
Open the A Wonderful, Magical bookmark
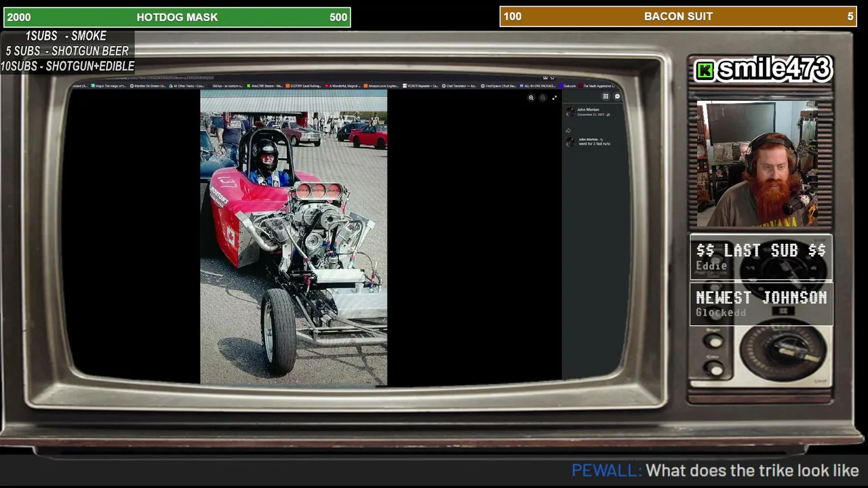(342, 86)
